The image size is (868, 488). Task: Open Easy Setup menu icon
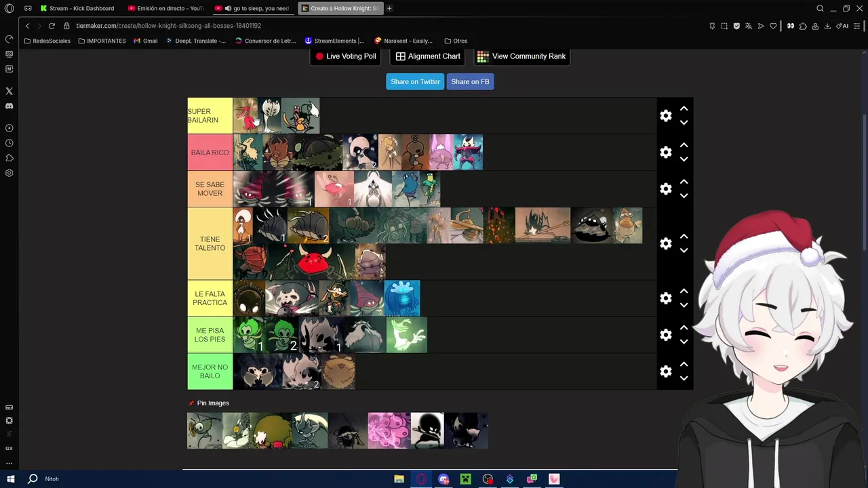(857, 26)
